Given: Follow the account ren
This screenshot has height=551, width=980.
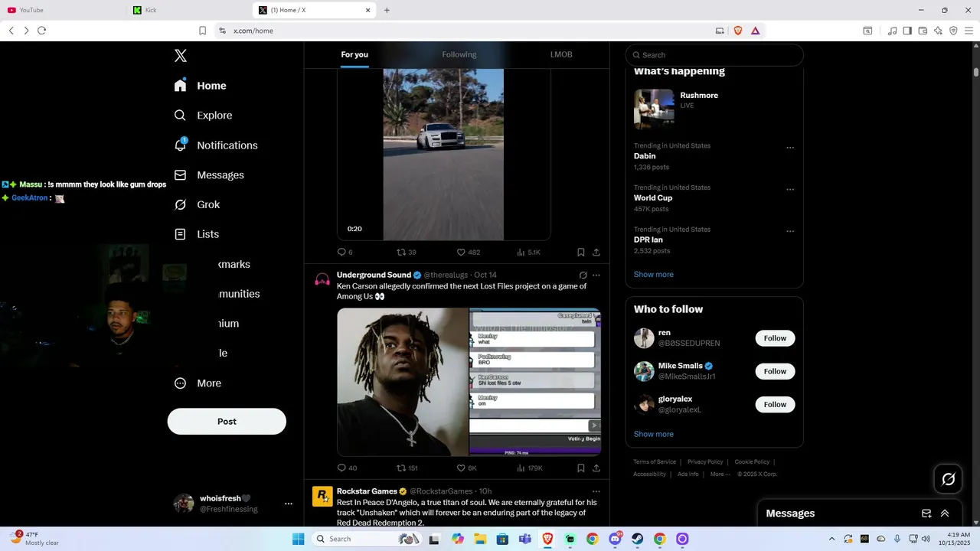Looking at the screenshot, I should pyautogui.click(x=775, y=338).
